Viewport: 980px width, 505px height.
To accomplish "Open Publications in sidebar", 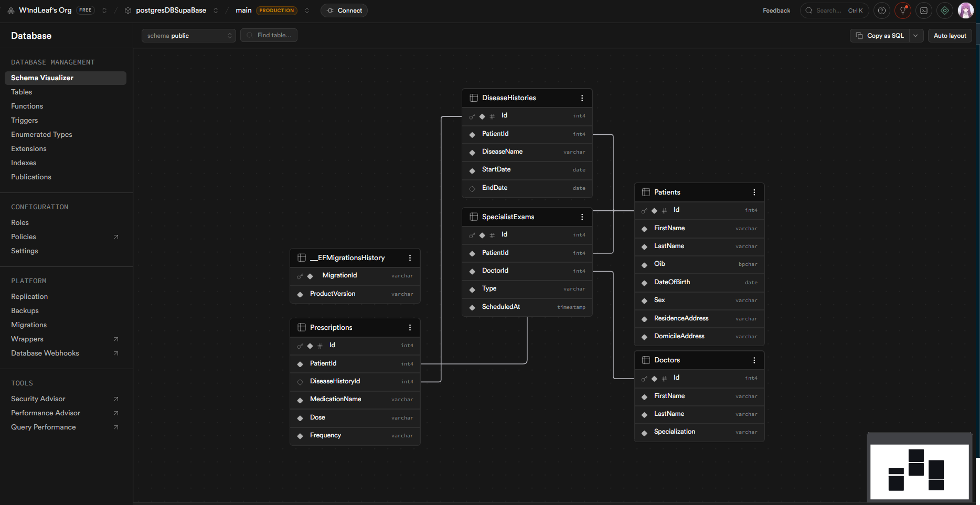I will pos(31,177).
